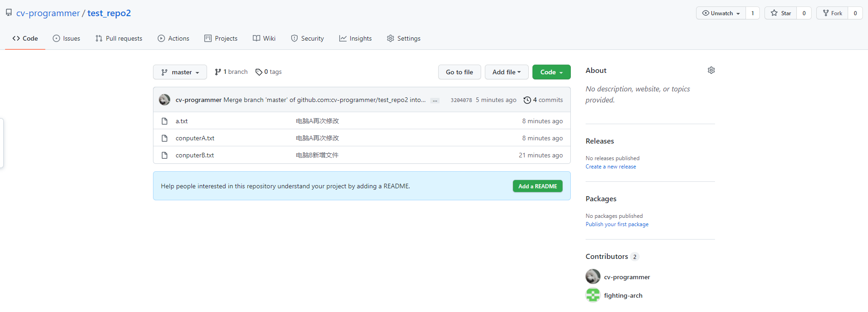This screenshot has height=312, width=868.
Task: Open the master branch selector dropdown
Action: (180, 72)
